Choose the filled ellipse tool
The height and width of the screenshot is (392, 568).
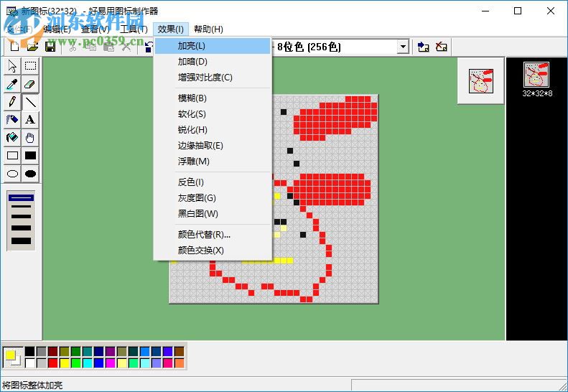(x=30, y=174)
